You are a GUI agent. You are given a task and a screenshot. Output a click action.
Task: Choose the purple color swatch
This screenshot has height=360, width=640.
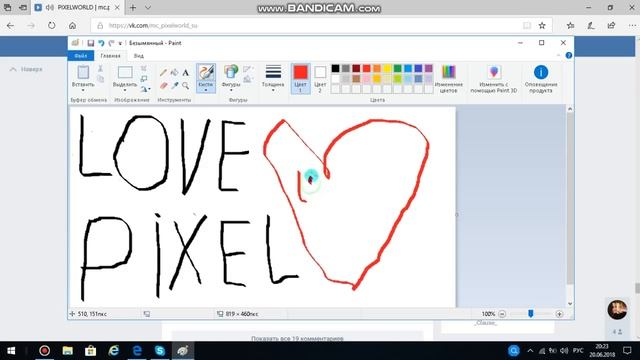tap(429, 68)
